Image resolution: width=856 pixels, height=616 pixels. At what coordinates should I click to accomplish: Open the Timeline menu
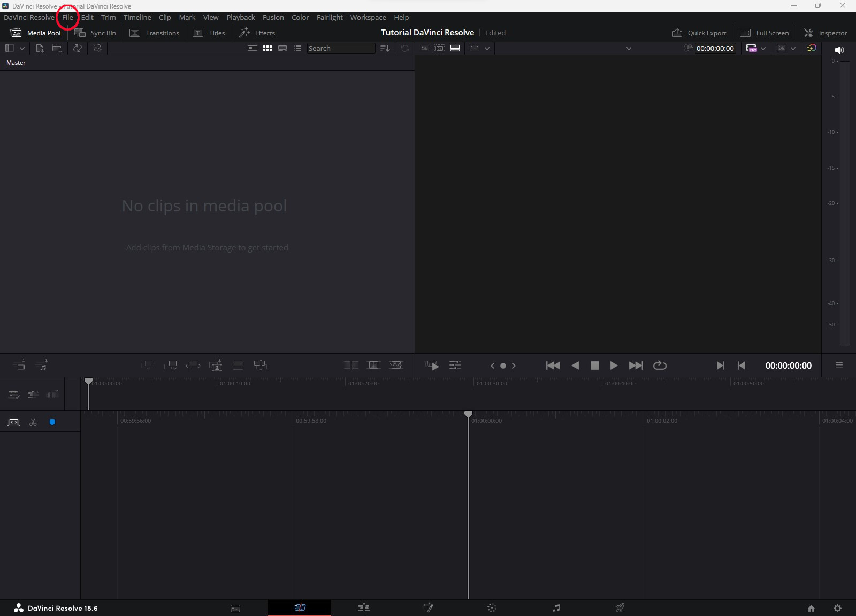[137, 17]
